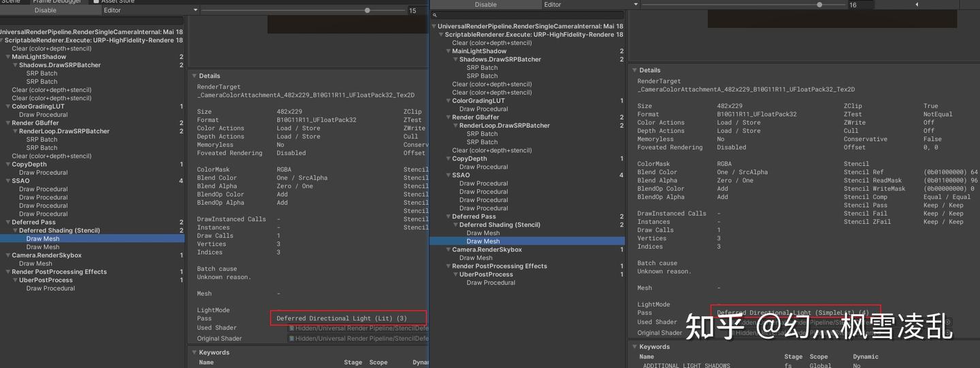Collapse RenderLoop.DrawSRPBatcher in the left window
980x368 pixels.
(16, 131)
